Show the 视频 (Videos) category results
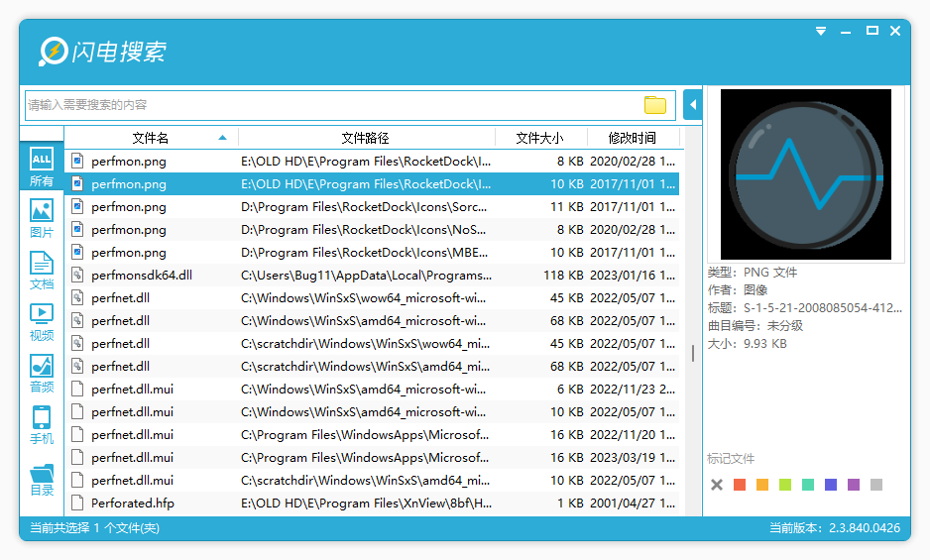This screenshot has height=560, width=930. (x=42, y=321)
